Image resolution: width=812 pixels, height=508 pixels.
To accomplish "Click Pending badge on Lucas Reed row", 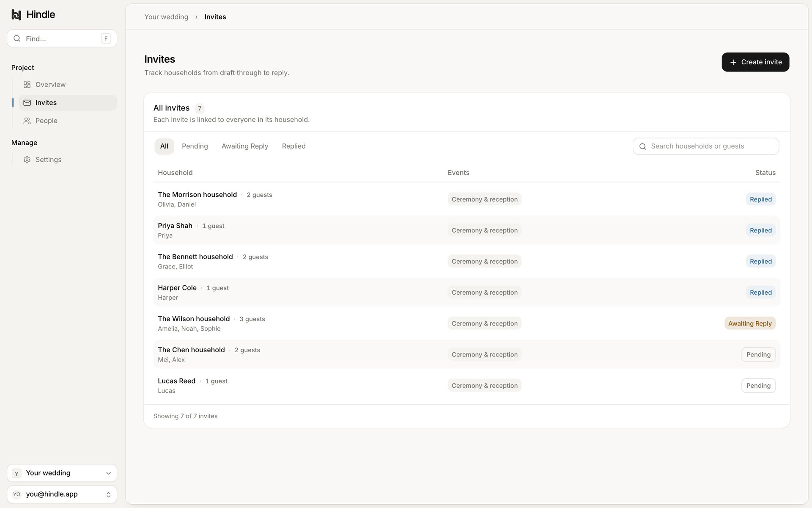I will [758, 386].
